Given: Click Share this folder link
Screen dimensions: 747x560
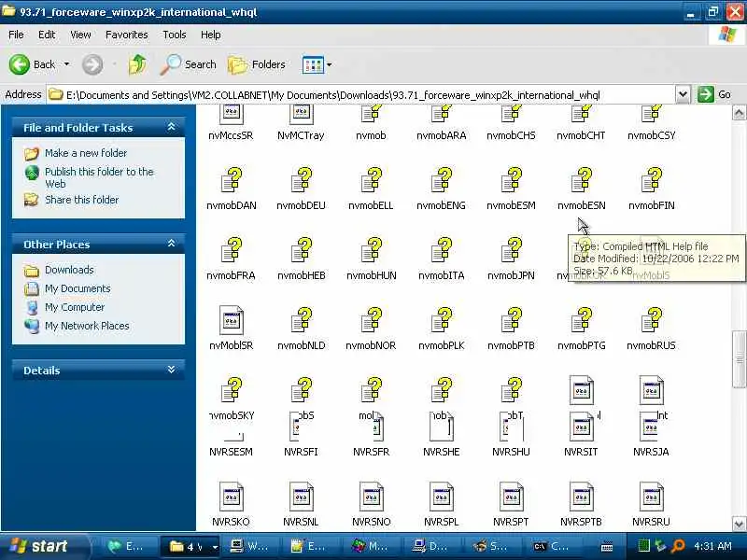Looking at the screenshot, I should coord(81,200).
